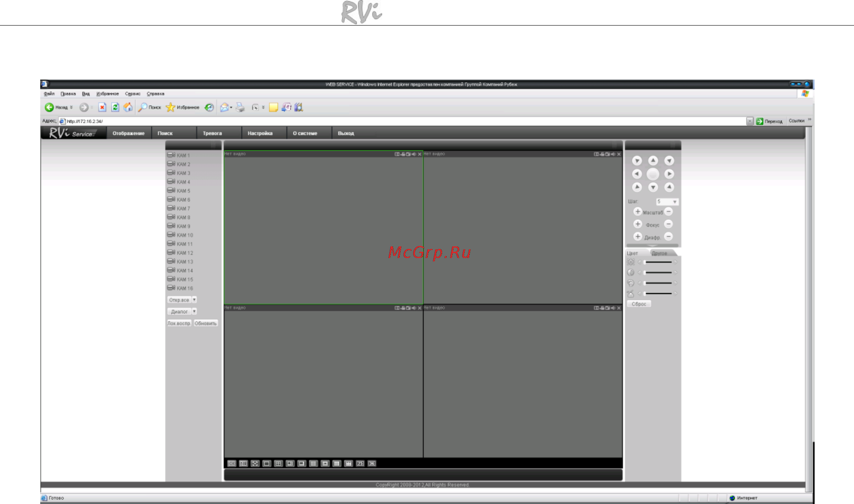Click the fullscreen icon in bottom toolbar
Viewport: 854px width, 504px height.
pos(255,463)
